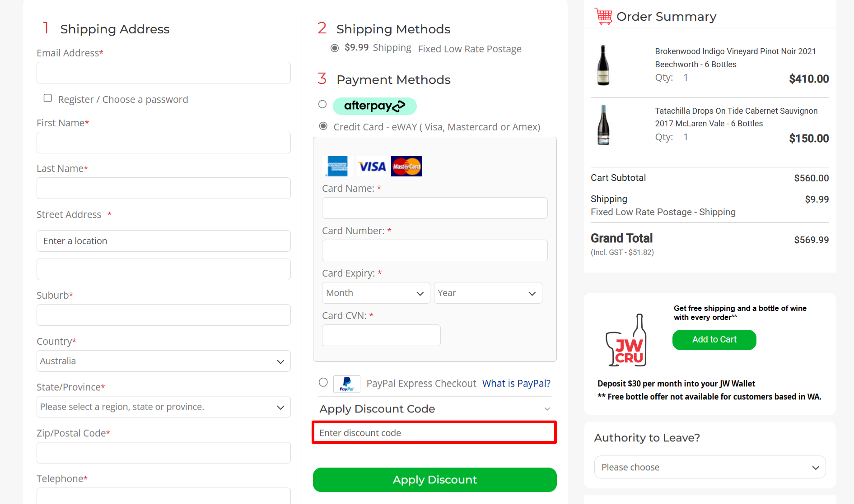854x504 pixels.
Task: Click the Apply Discount button
Action: (x=434, y=480)
